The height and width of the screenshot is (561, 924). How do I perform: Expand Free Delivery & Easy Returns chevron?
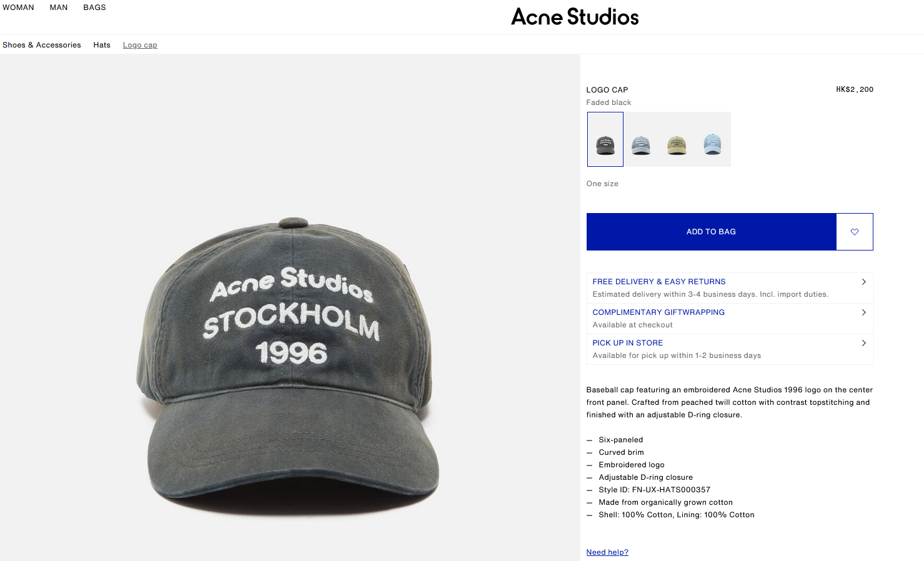coord(863,282)
